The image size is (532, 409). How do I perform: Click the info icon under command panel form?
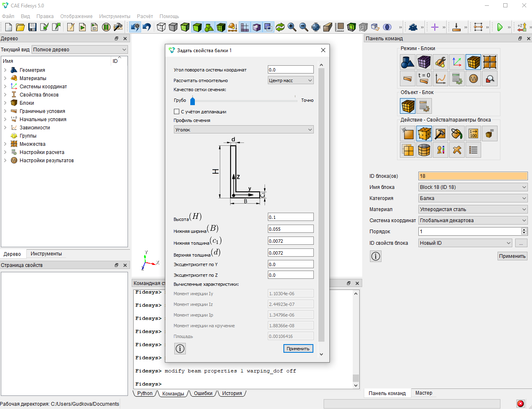(376, 256)
